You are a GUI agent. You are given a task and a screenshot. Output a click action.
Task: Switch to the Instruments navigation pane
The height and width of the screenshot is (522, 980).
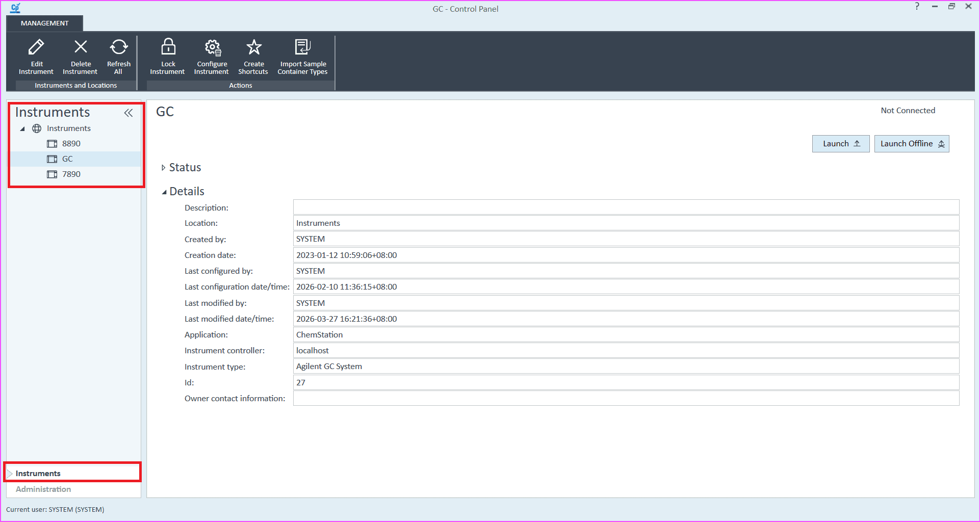[73, 473]
